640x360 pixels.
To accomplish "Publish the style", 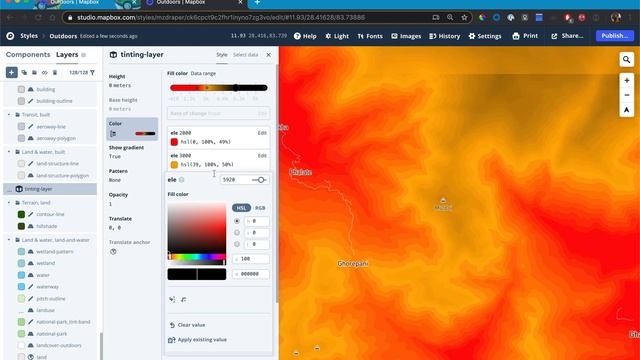I will (615, 36).
